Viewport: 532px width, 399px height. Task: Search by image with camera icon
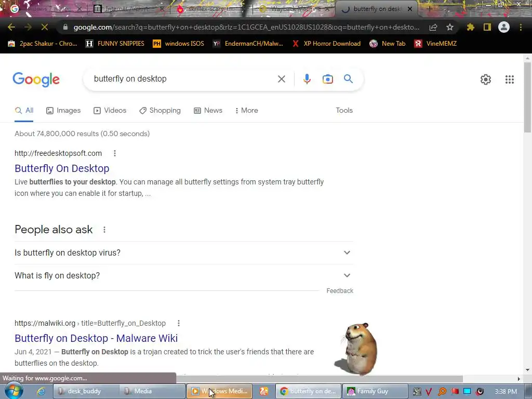327,79
